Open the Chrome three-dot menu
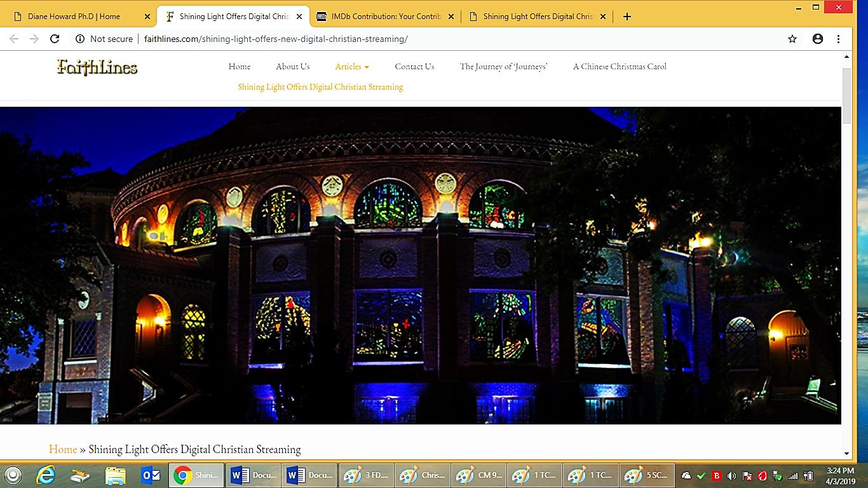 (x=838, y=39)
